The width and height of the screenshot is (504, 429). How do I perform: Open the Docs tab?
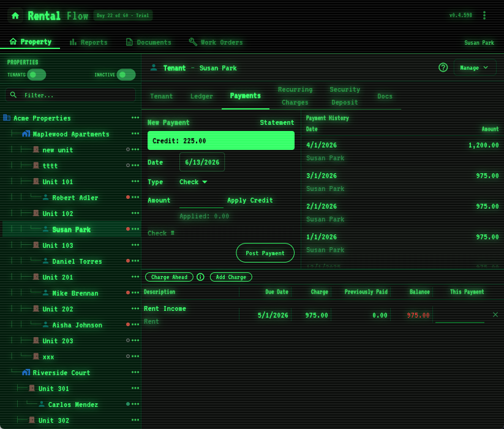click(385, 96)
